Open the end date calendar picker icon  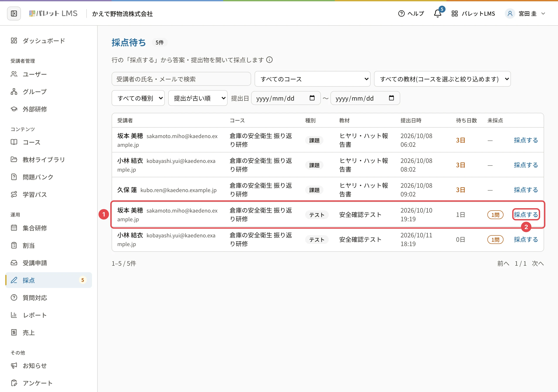click(x=391, y=98)
